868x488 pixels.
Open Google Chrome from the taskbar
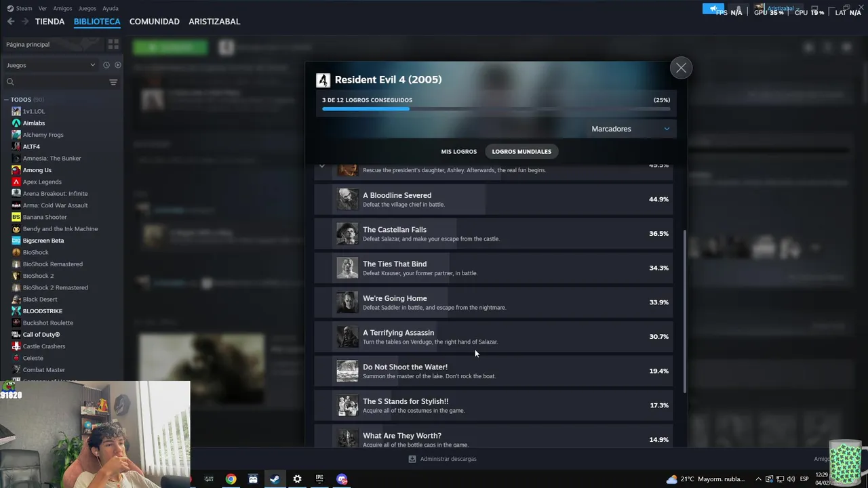(x=231, y=479)
